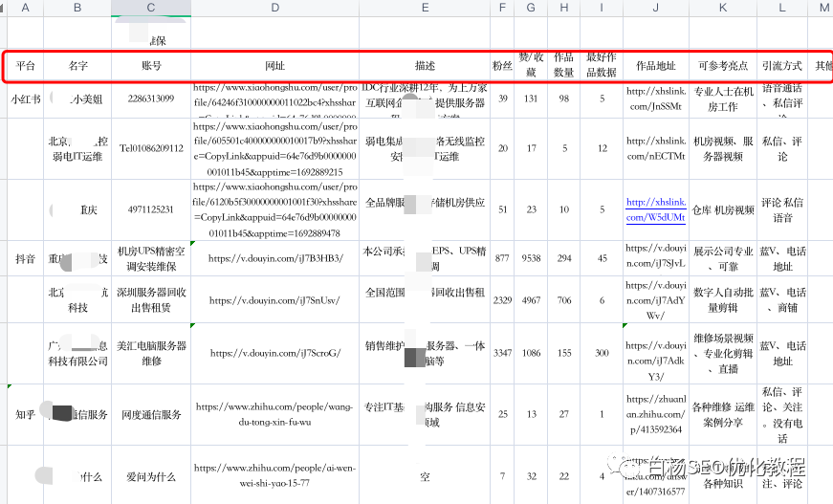The image size is (833, 504).
Task: Select column D header
Action: [274, 8]
